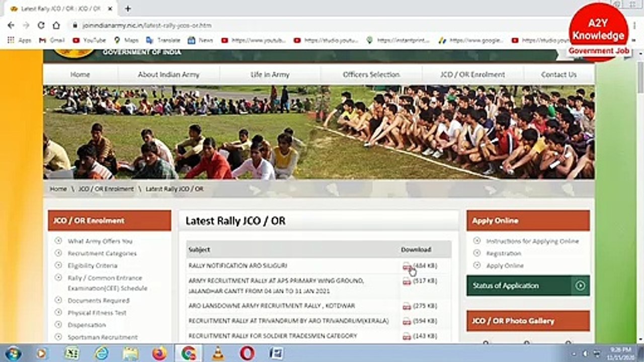Open the Maps bookmark

point(126,40)
